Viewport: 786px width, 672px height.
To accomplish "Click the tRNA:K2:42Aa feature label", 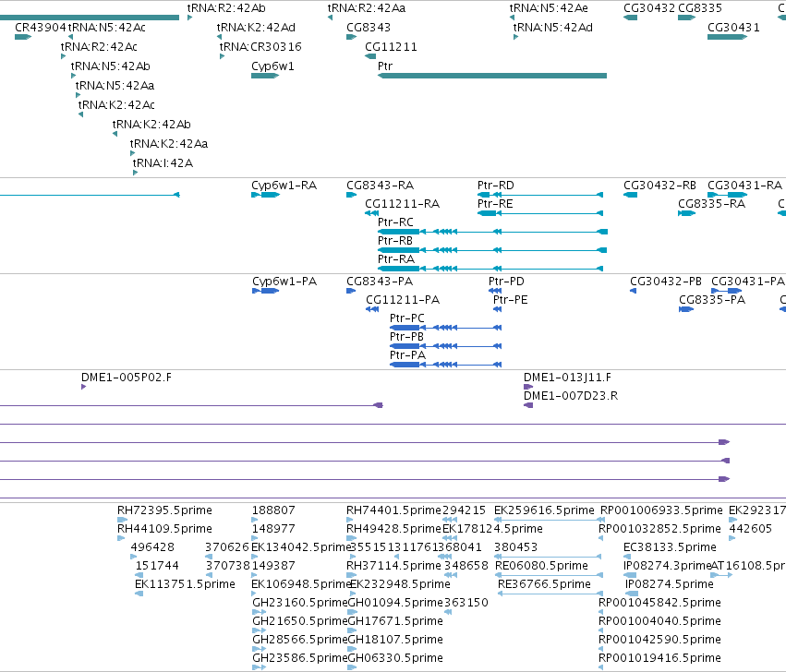I will 168,143.
